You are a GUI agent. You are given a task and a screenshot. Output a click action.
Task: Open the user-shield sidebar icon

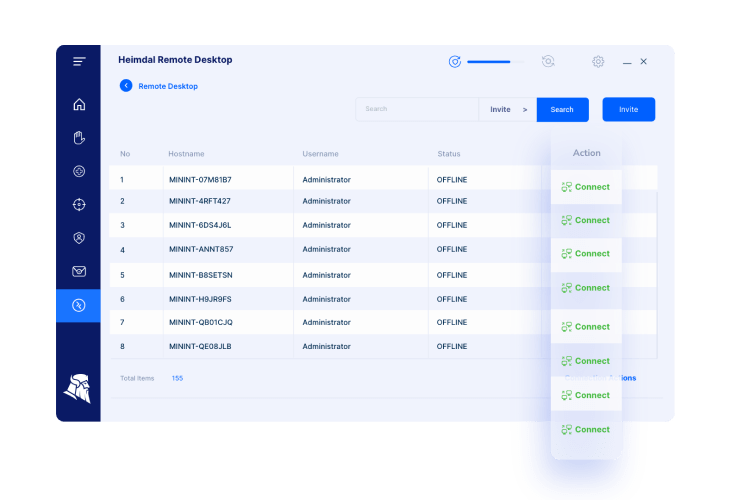(x=79, y=238)
